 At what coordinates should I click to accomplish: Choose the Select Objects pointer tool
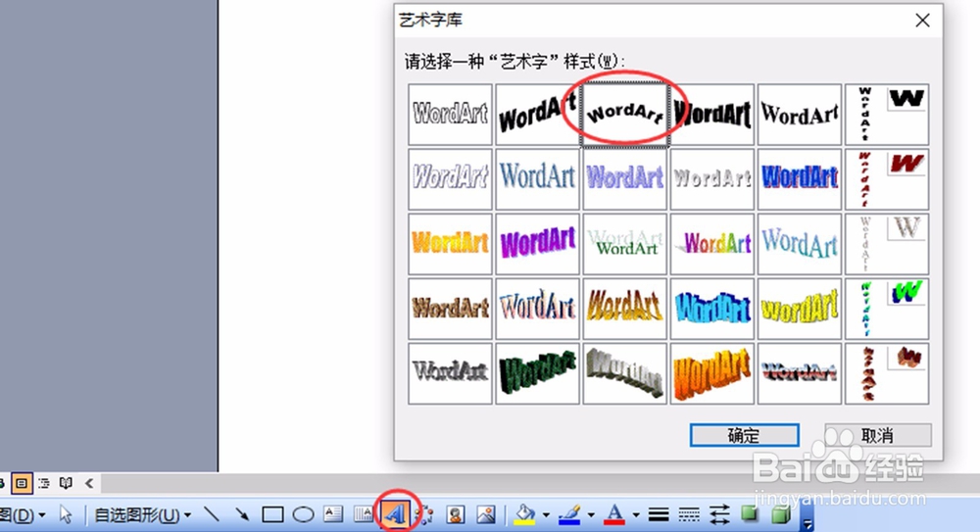point(65,514)
